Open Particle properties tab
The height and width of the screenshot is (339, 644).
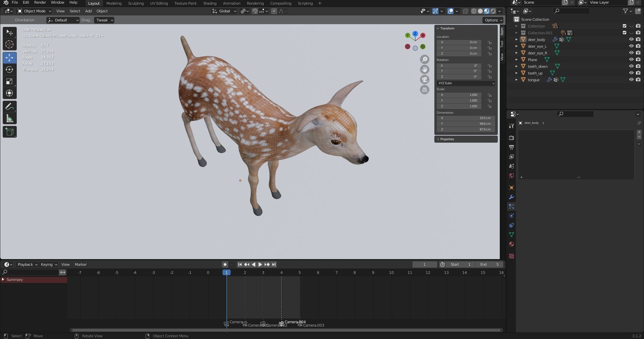pyautogui.click(x=512, y=206)
